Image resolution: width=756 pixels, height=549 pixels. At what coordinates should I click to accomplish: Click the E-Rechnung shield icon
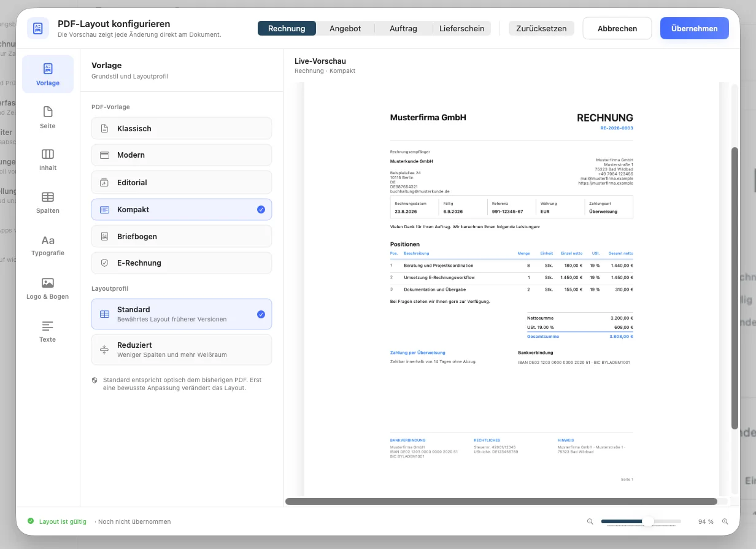(x=104, y=263)
